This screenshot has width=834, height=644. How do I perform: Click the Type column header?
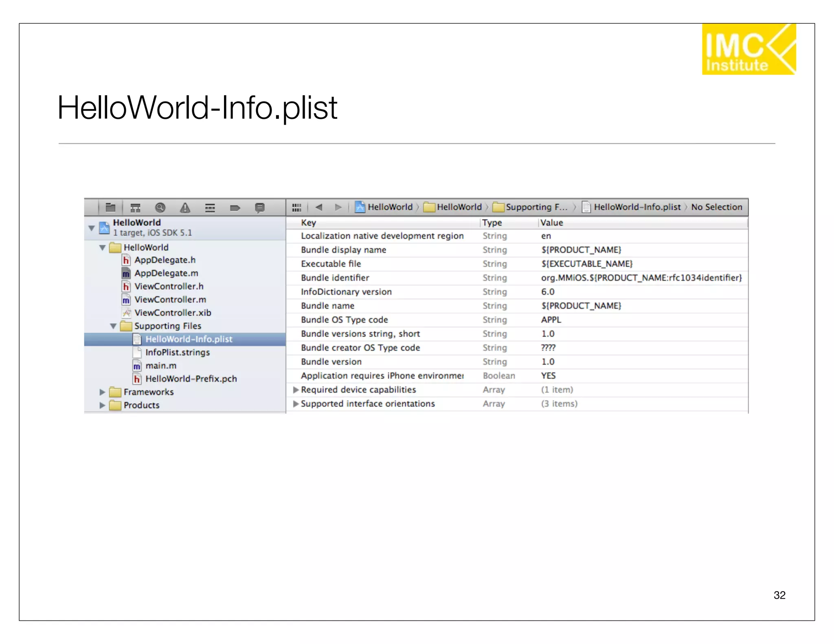492,223
